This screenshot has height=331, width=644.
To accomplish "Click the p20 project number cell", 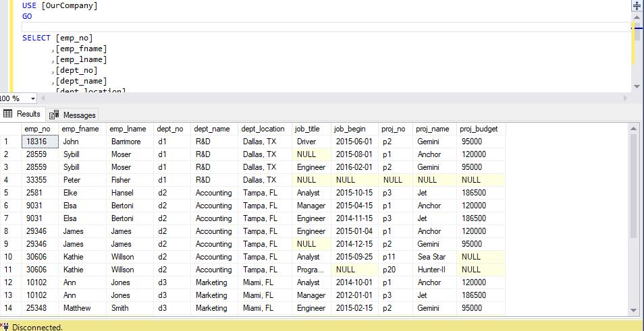I will tap(396, 270).
